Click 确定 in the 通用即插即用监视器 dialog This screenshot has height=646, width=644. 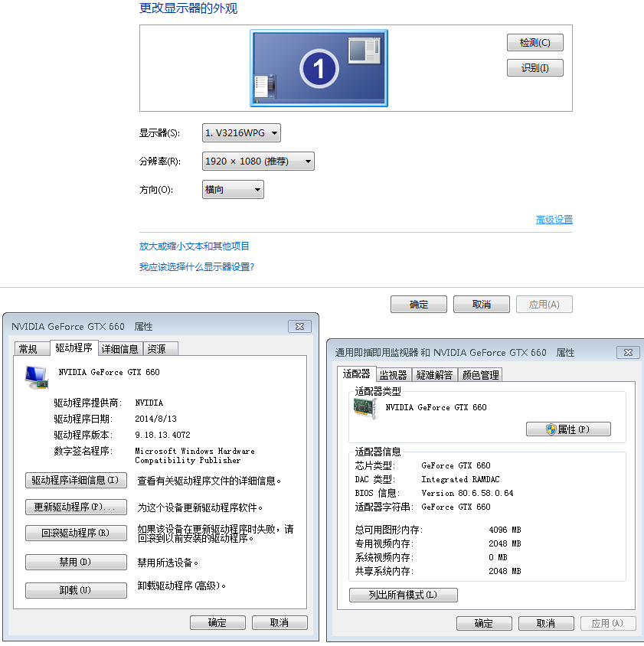[x=484, y=623]
